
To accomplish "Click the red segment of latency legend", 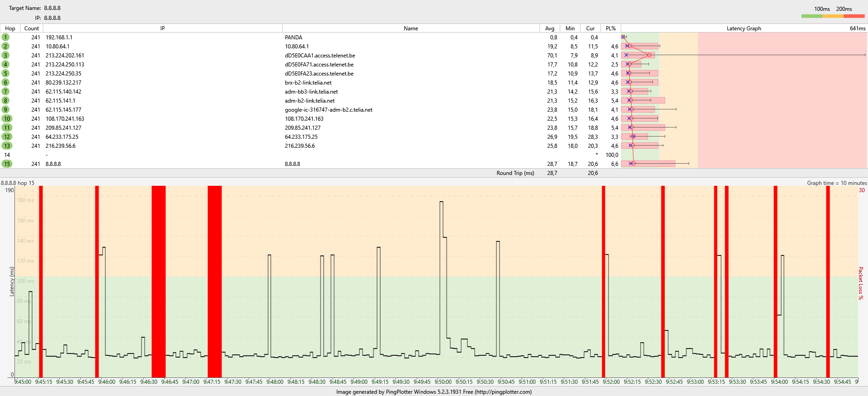I will (854, 16).
